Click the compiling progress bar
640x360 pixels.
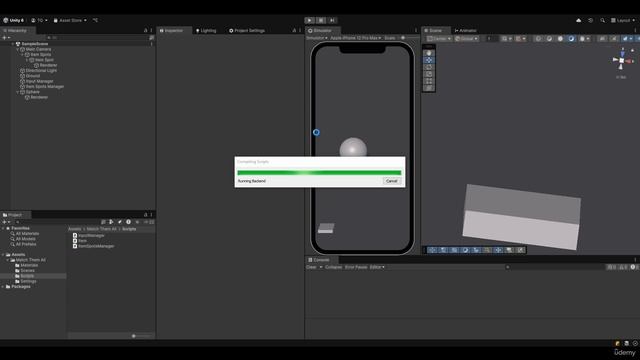coord(319,173)
